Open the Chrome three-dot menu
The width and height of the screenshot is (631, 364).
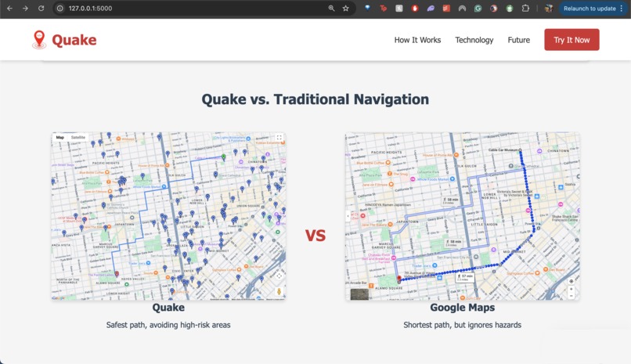622,8
